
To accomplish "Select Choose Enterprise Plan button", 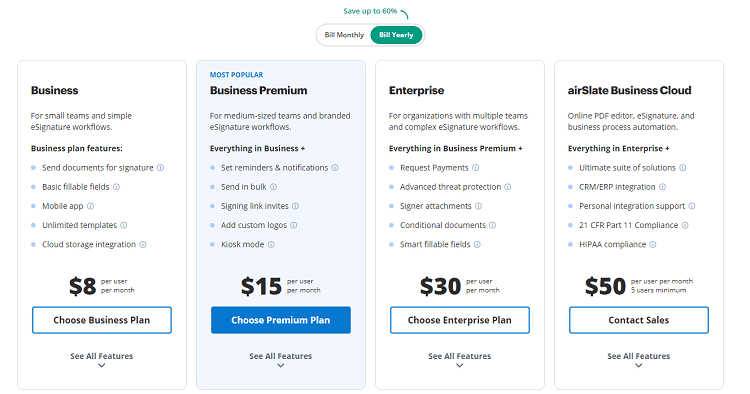I will pyautogui.click(x=460, y=320).
